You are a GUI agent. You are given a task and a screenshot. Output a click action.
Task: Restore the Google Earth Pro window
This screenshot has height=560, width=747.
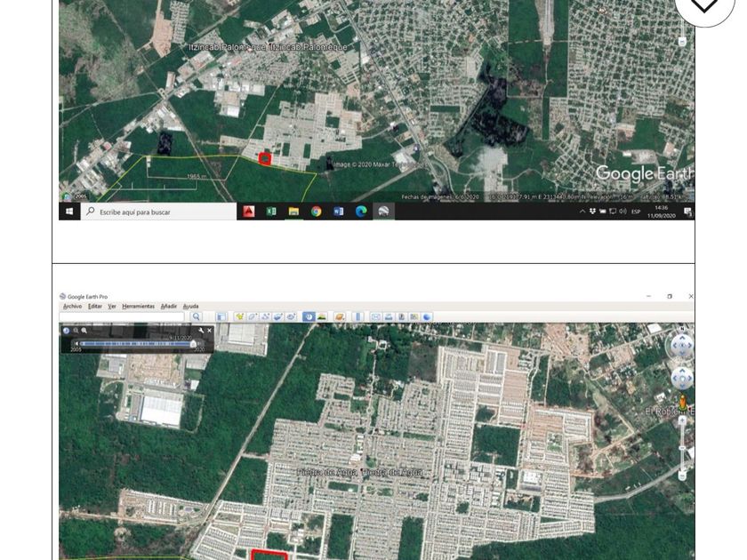click(x=670, y=296)
